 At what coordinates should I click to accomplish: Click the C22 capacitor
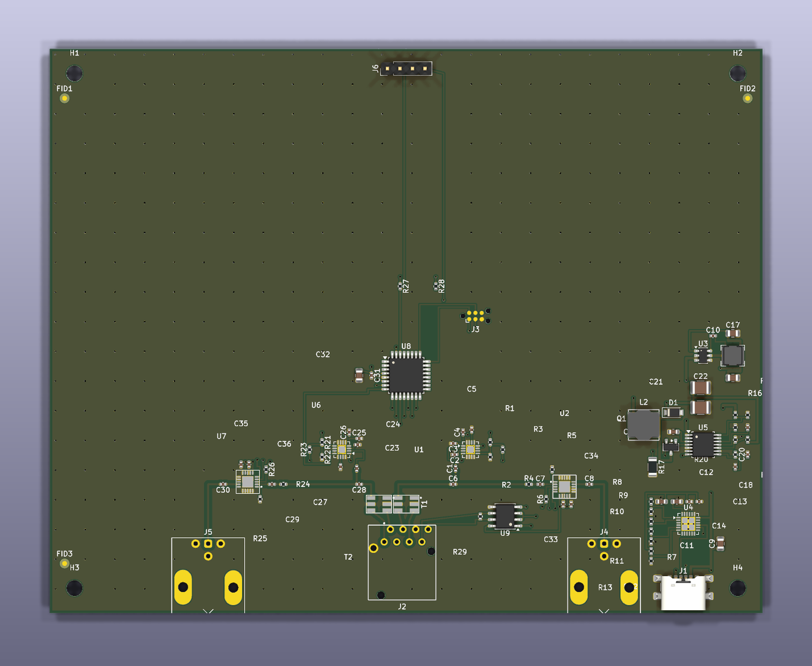(700, 388)
